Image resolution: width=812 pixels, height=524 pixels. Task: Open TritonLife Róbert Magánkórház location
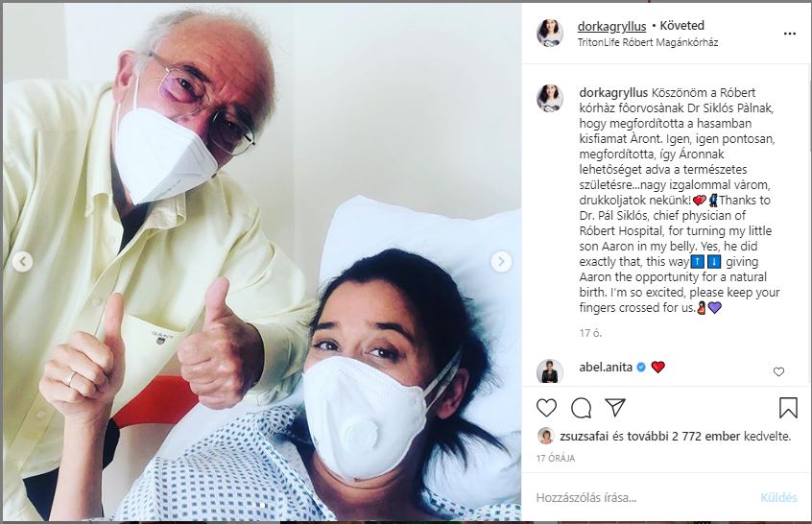(x=648, y=42)
